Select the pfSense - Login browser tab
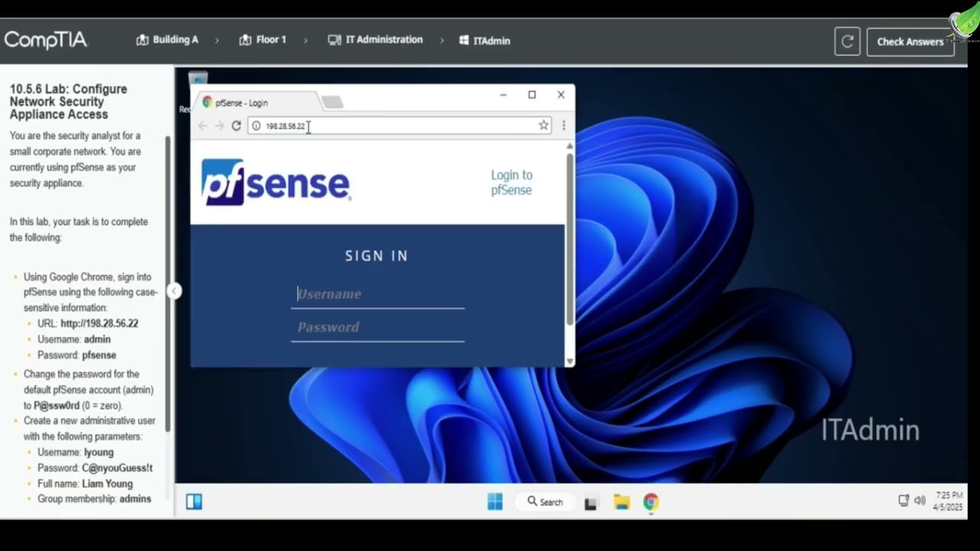Image resolution: width=980 pixels, height=551 pixels. click(x=256, y=103)
